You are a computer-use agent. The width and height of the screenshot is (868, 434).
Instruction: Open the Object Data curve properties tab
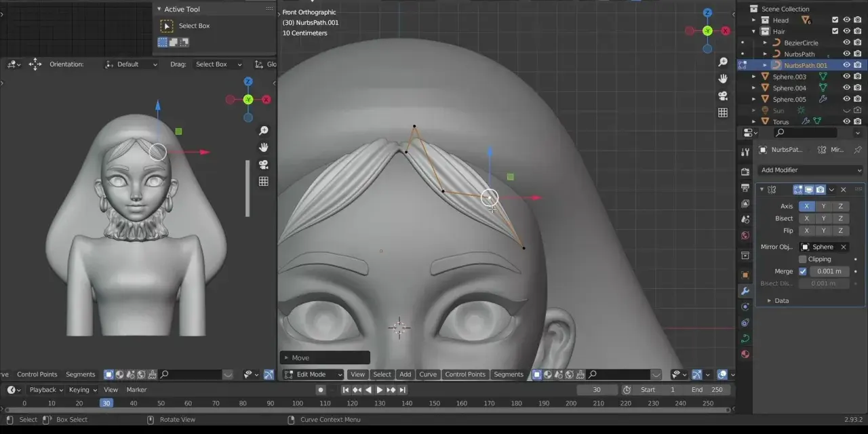[x=745, y=338]
